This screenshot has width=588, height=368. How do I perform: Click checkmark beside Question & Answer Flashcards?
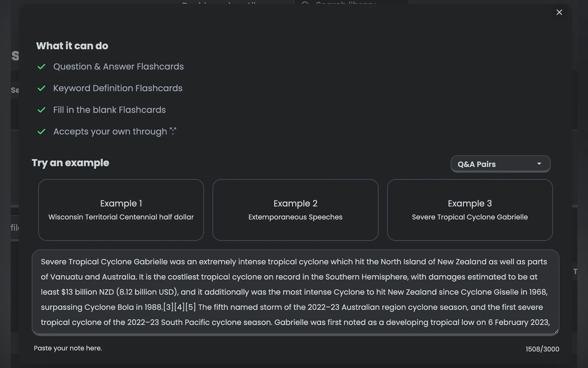[42, 67]
